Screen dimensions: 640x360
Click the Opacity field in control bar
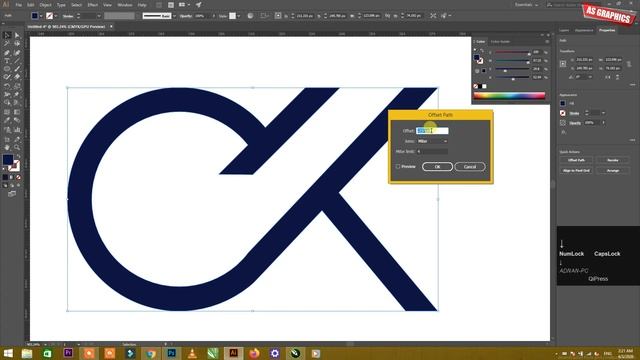(x=201, y=16)
